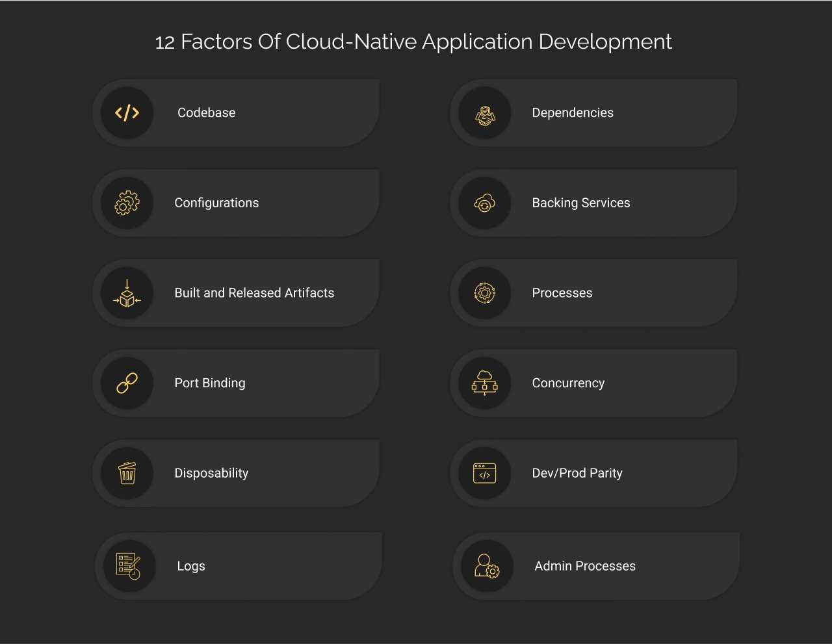Click the code brackets Codebase icon
Image resolution: width=832 pixels, height=644 pixels.
[127, 112]
